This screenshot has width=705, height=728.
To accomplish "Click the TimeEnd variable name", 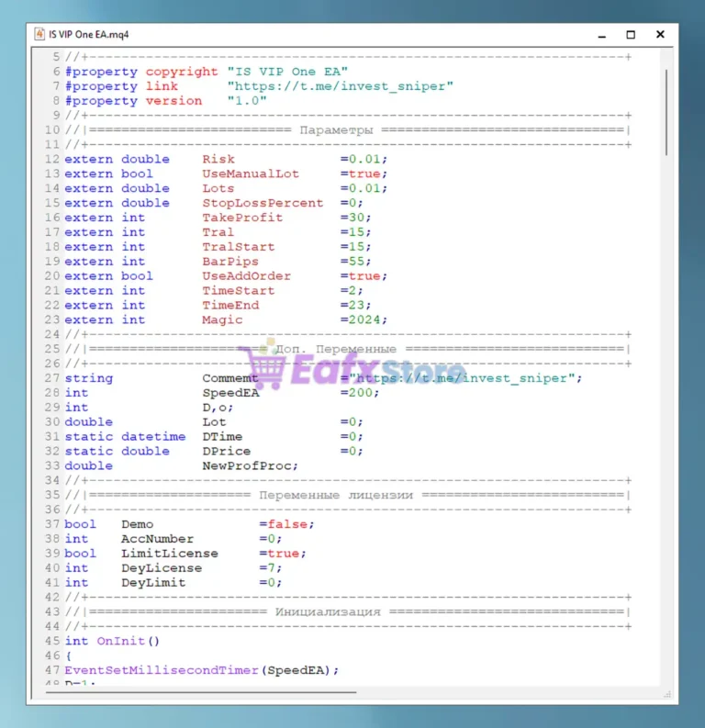I will [x=230, y=306].
